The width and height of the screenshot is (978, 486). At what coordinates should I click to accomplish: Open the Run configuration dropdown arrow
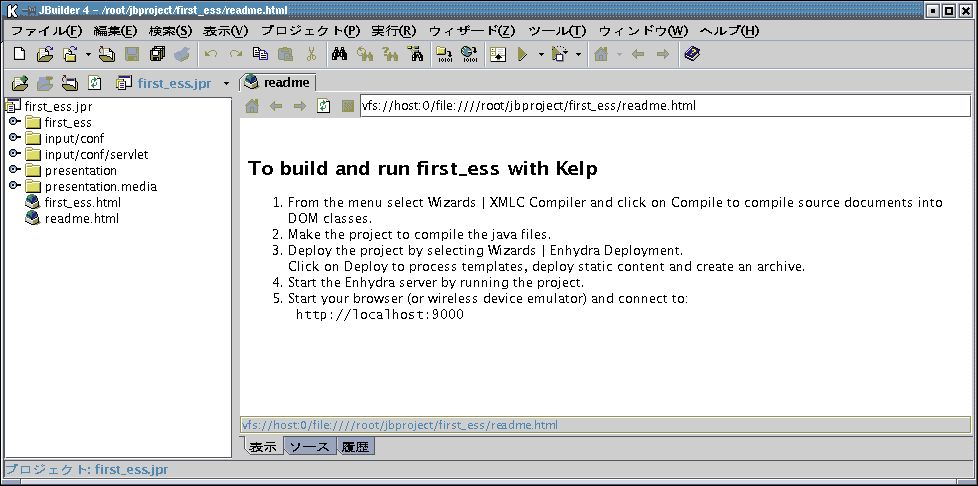[x=541, y=55]
